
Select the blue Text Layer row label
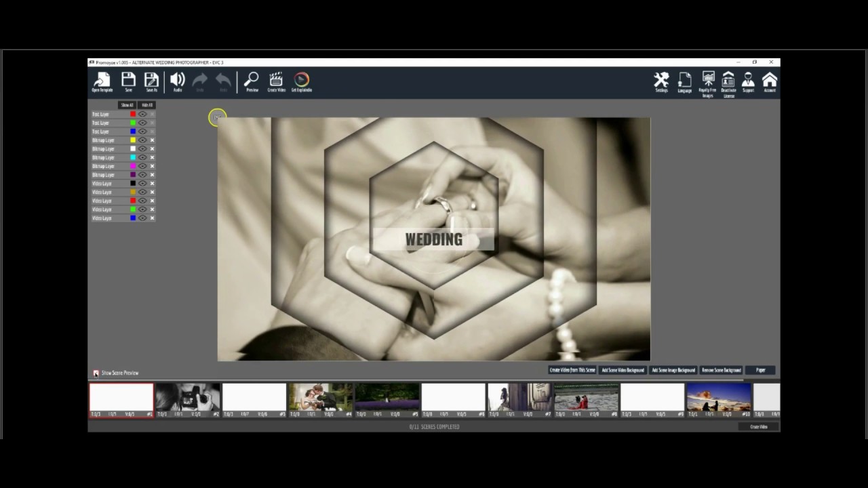coord(100,131)
